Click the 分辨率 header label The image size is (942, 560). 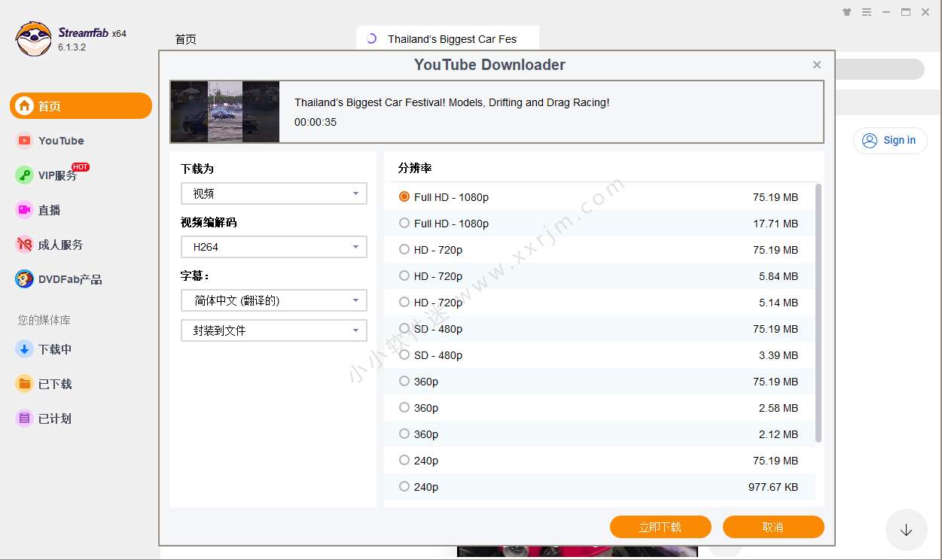415,168
